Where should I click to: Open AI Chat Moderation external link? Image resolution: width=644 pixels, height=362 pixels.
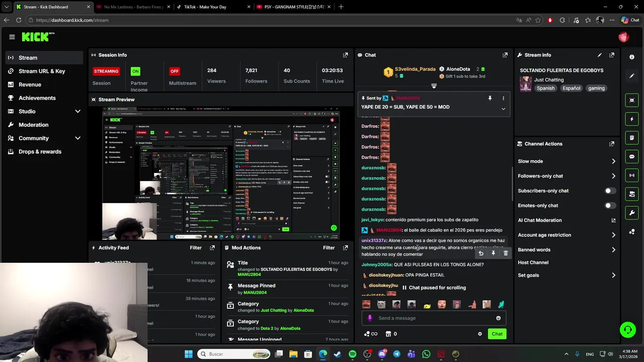point(613,220)
